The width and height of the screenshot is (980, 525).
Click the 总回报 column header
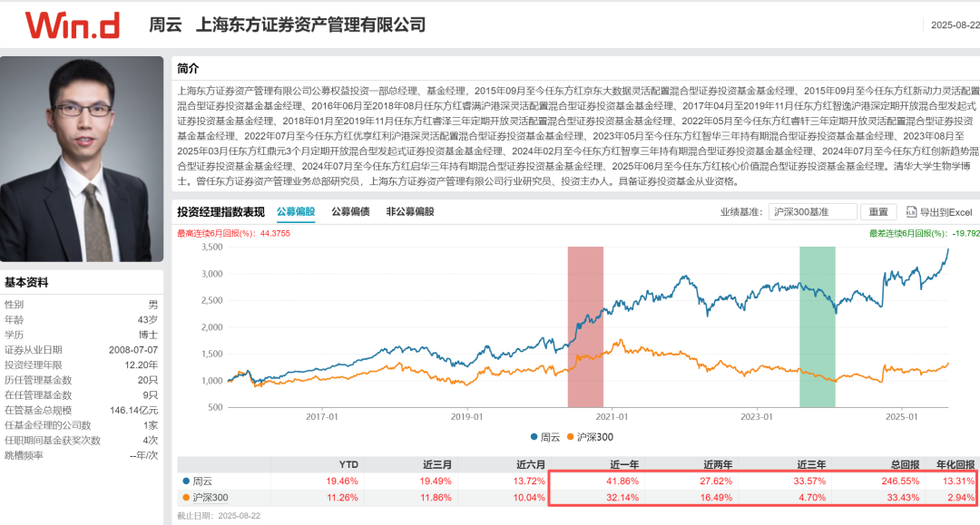tap(905, 464)
